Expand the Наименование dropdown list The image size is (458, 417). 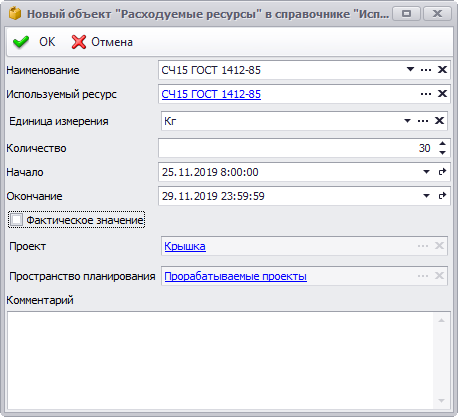click(x=410, y=69)
